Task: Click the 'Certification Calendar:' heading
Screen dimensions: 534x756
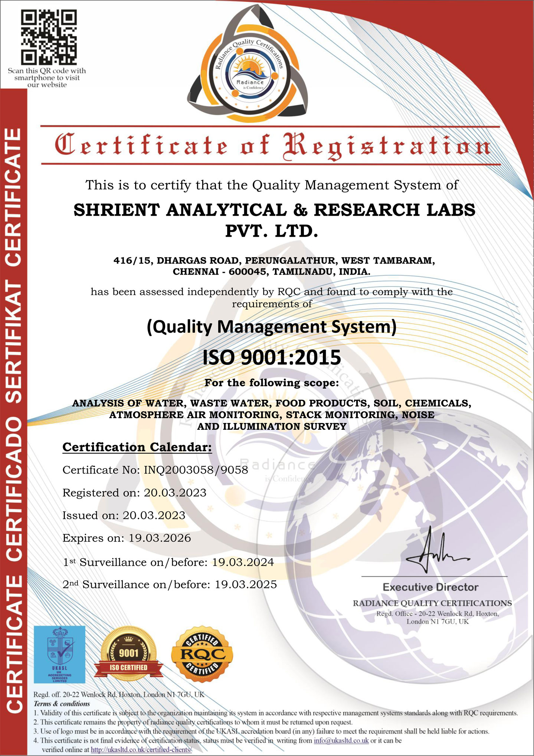Action: tap(137, 447)
